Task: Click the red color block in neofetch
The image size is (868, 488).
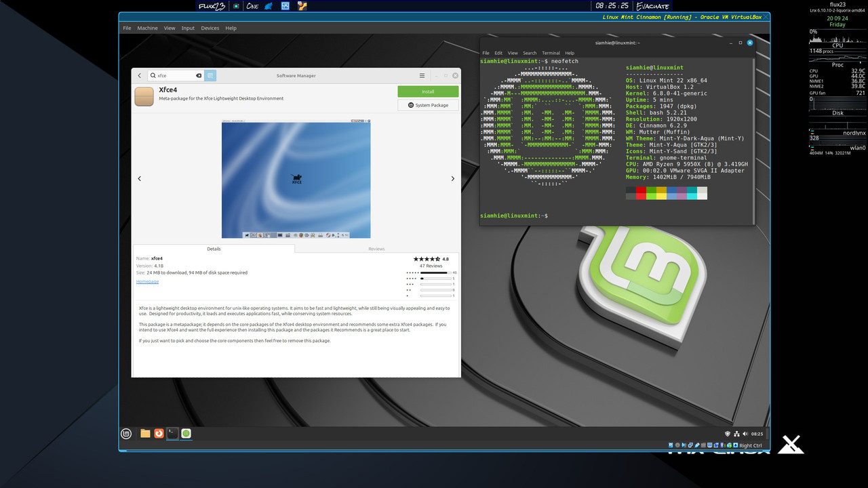Action: pyautogui.click(x=641, y=193)
